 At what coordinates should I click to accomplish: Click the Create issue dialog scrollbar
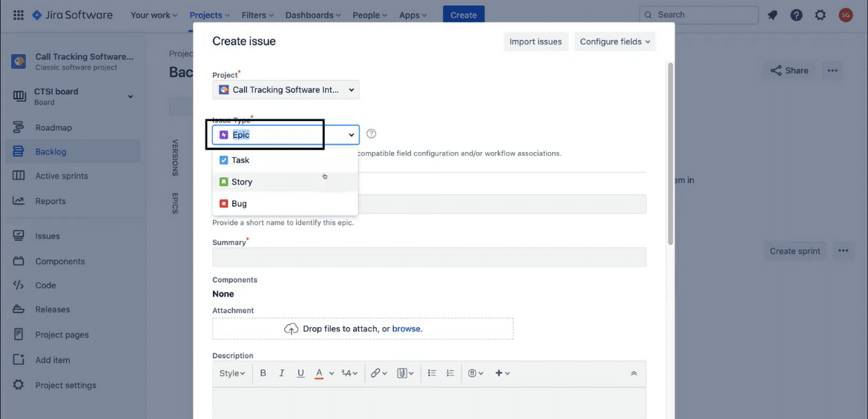click(671, 154)
